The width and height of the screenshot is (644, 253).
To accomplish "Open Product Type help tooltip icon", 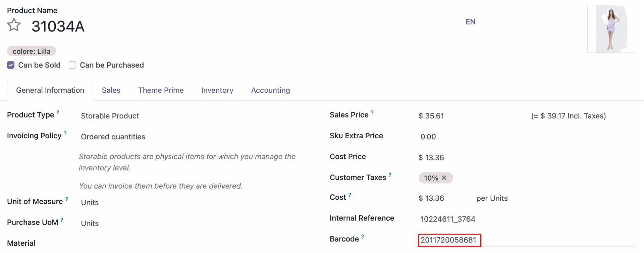I will 58,113.
